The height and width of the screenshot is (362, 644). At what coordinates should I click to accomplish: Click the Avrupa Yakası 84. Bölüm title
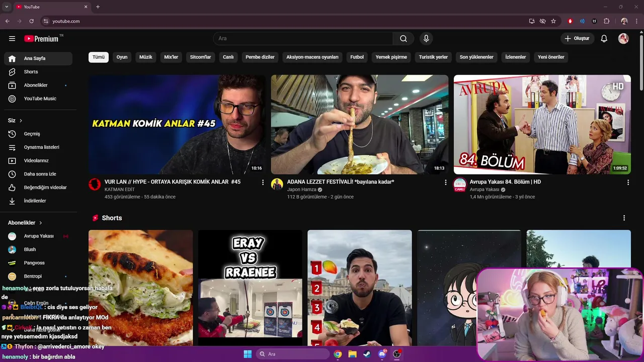tap(505, 182)
